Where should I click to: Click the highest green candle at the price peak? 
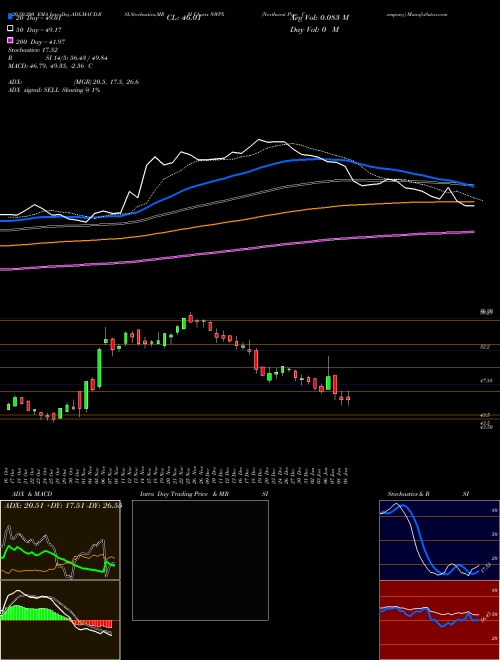point(184,323)
